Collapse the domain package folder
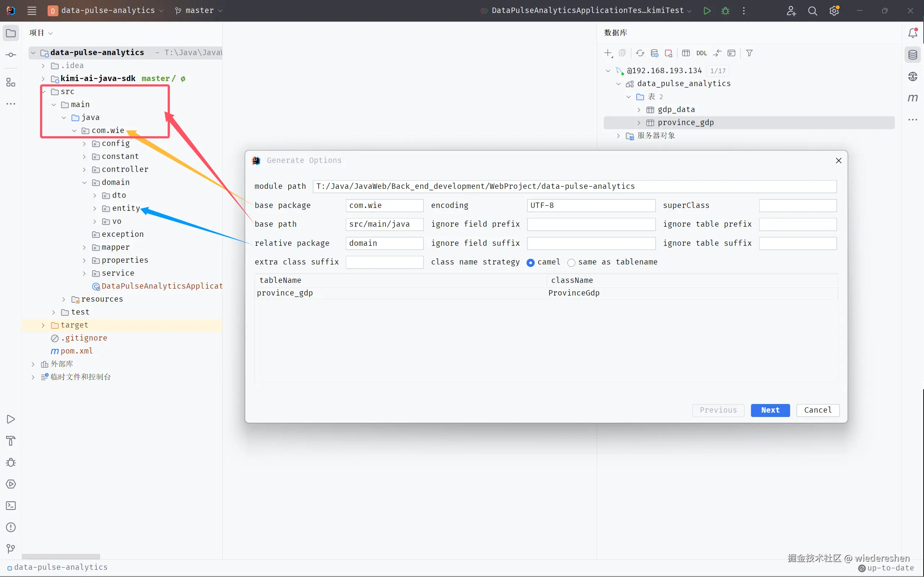This screenshot has width=924, height=577. (84, 182)
